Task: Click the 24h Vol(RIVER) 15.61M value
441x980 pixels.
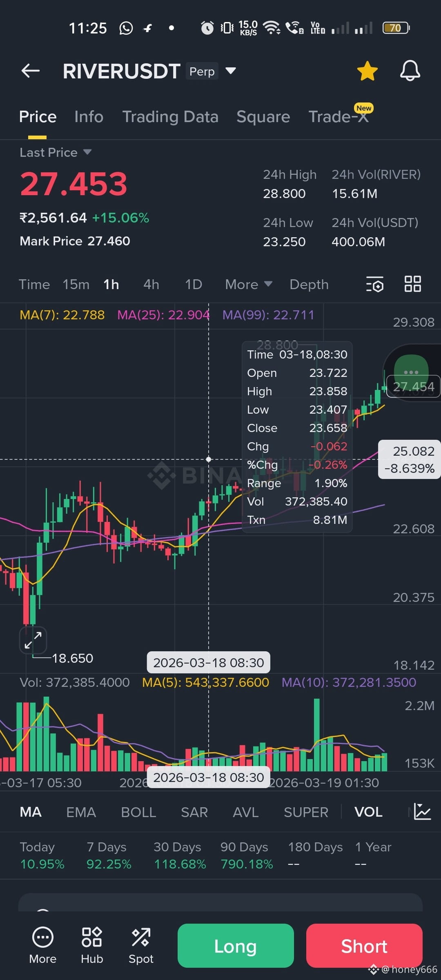Action: click(354, 194)
